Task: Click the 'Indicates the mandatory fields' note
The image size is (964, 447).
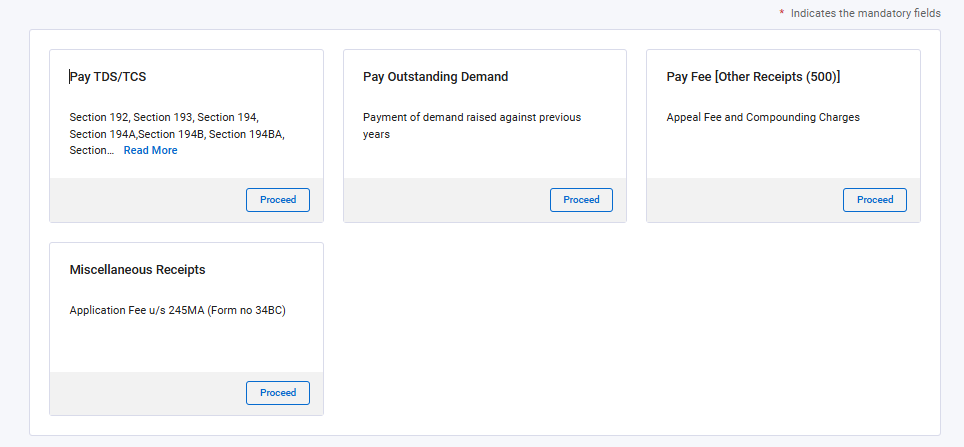Action: [865, 13]
